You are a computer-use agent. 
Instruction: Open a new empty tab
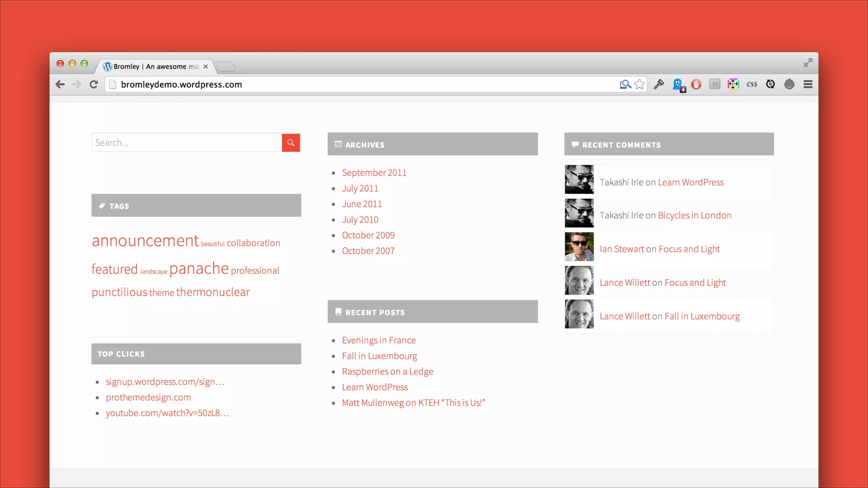(225, 67)
